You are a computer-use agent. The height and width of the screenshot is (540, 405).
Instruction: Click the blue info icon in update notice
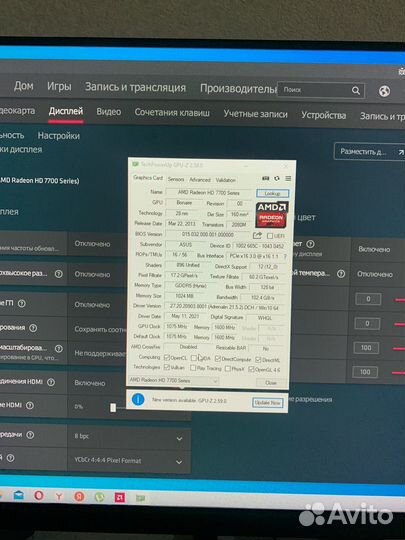click(x=138, y=399)
